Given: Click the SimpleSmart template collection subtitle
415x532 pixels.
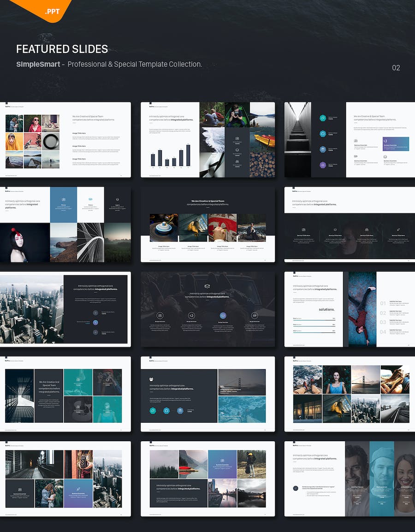Looking at the screenshot, I should point(109,64).
